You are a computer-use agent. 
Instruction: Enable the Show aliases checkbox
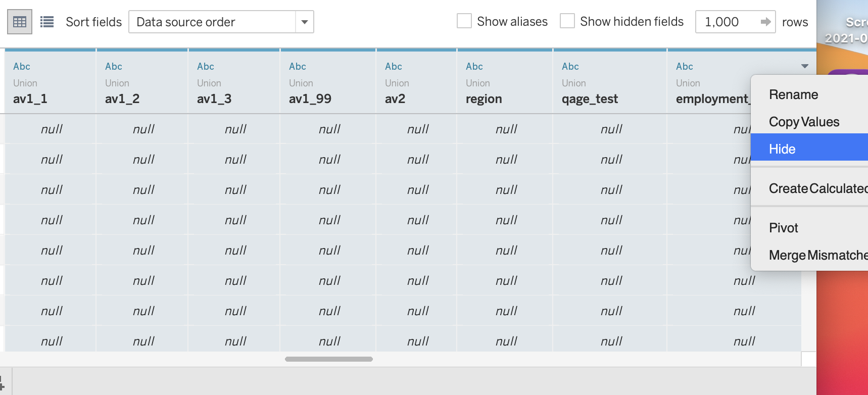click(x=464, y=21)
